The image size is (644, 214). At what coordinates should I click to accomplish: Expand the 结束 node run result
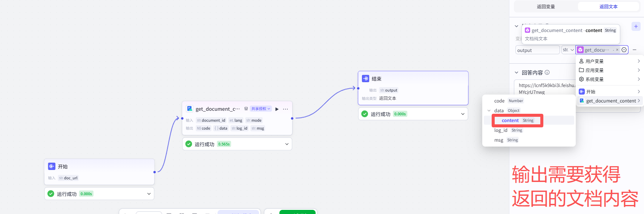pyautogui.click(x=463, y=114)
